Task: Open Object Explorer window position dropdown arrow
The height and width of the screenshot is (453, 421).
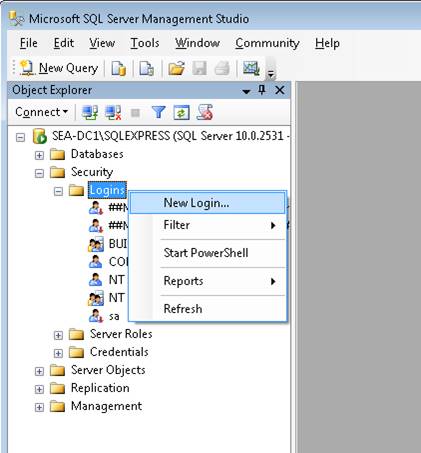Action: [x=246, y=91]
